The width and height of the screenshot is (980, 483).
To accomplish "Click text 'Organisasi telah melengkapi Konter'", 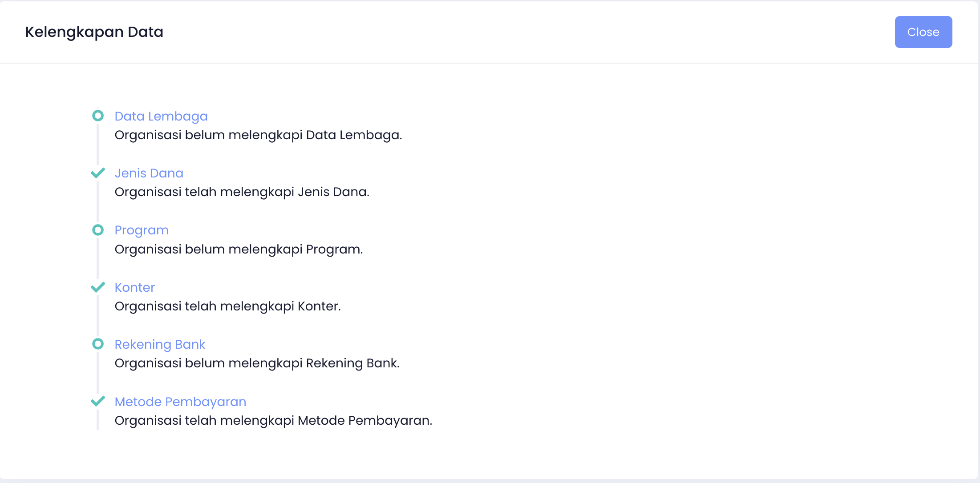I will [227, 306].
